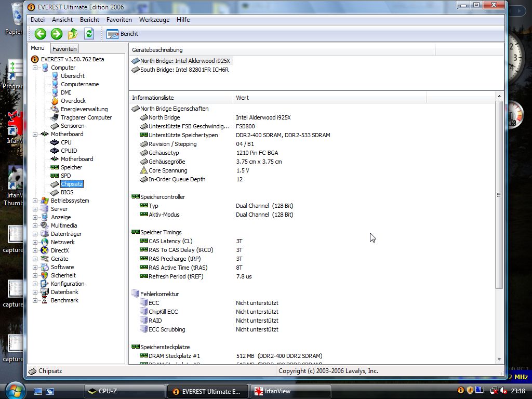The image size is (532, 399).
Task: Click the Geräte tree icon
Action: click(45, 259)
